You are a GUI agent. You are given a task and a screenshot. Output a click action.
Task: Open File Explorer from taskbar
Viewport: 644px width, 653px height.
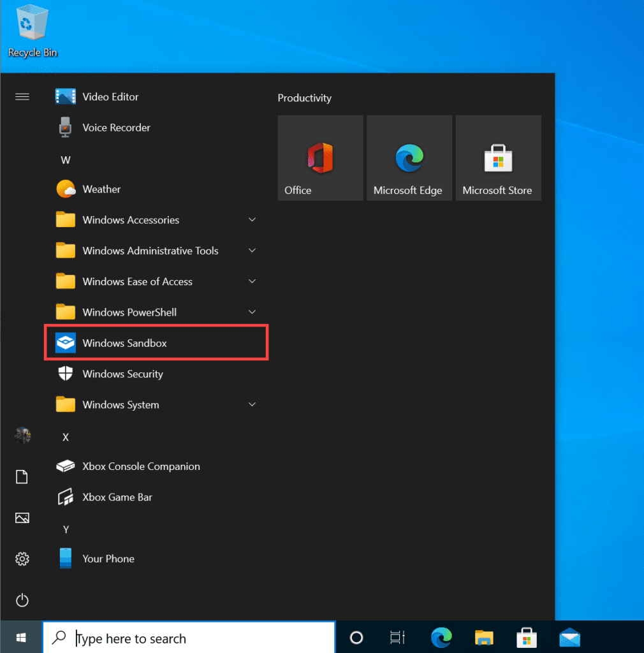point(484,637)
